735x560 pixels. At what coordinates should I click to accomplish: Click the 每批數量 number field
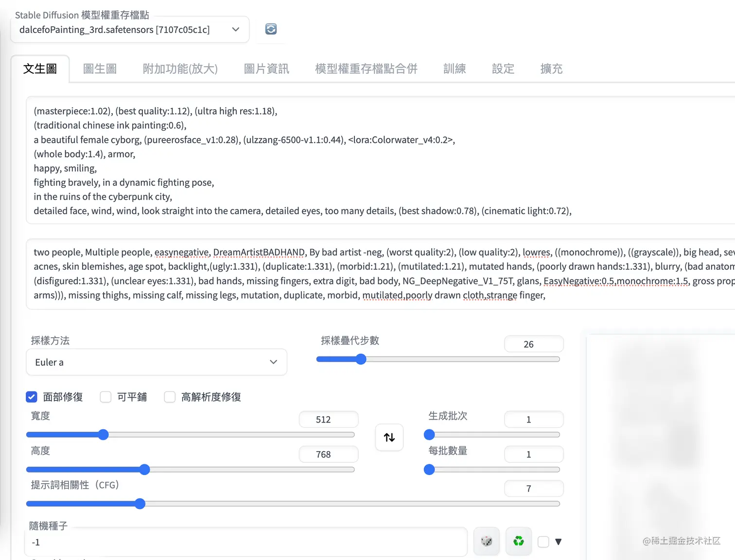534,454
